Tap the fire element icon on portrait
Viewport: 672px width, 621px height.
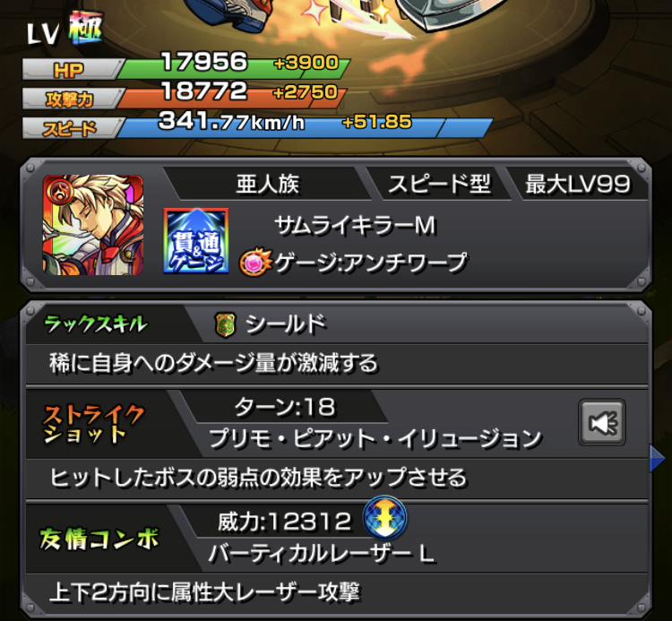click(58, 192)
